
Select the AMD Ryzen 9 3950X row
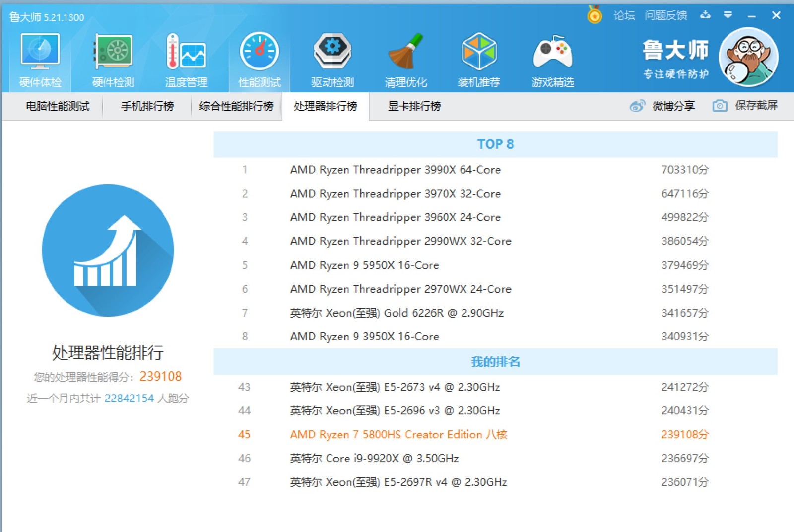[x=495, y=336]
